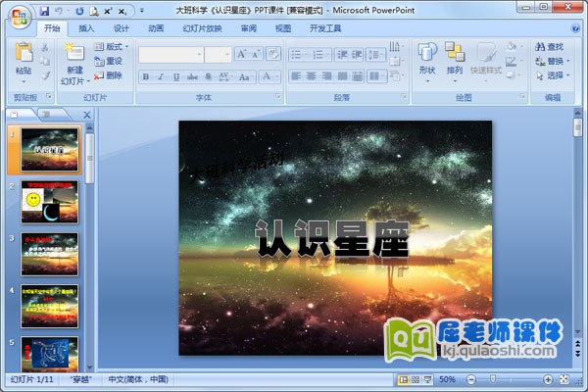
Task: Open the 插入 ribbon tab
Action: pos(86,28)
